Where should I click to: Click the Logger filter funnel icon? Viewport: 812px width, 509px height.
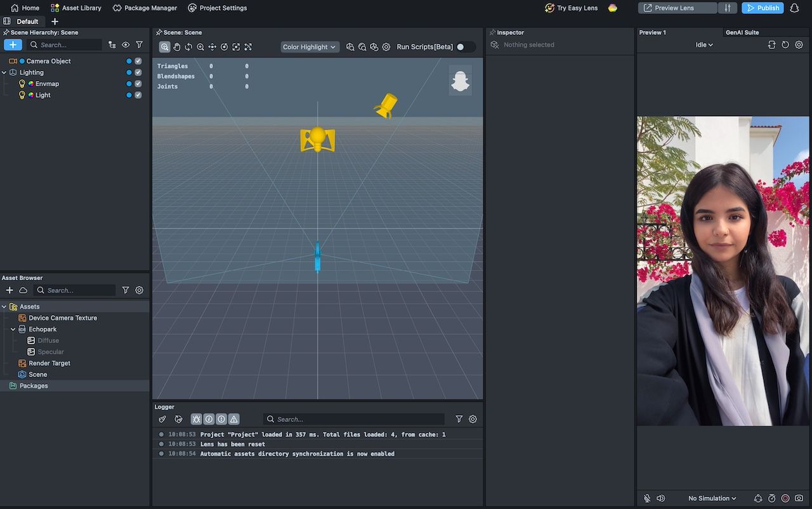(x=459, y=419)
